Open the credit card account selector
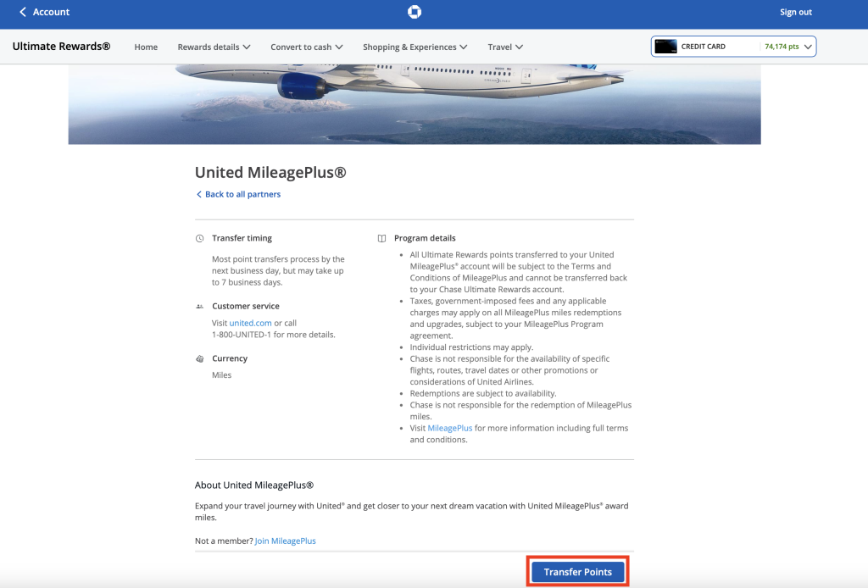The width and height of the screenshot is (868, 588). click(733, 47)
